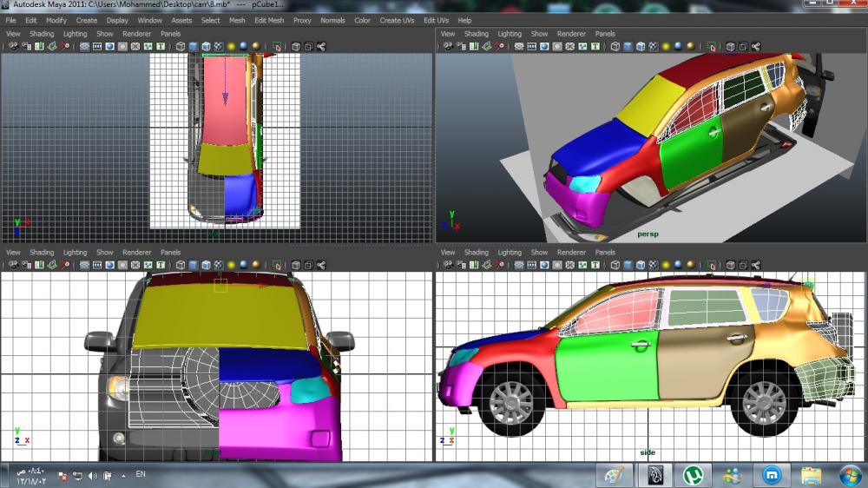868x488 pixels.
Task: Open the Renderer menu in perspective viewport
Action: click(x=571, y=34)
